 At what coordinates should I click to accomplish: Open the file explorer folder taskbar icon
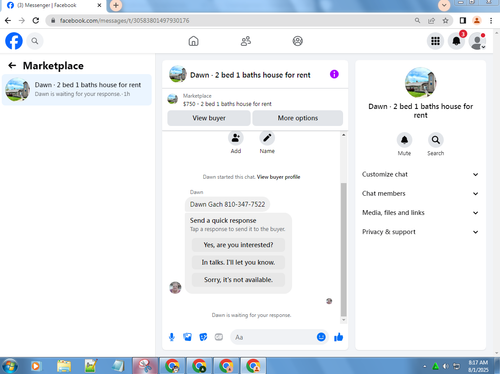tap(64, 366)
